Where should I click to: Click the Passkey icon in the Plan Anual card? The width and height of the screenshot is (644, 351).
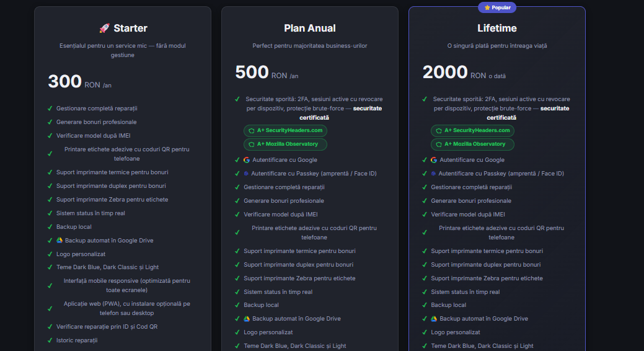point(246,174)
